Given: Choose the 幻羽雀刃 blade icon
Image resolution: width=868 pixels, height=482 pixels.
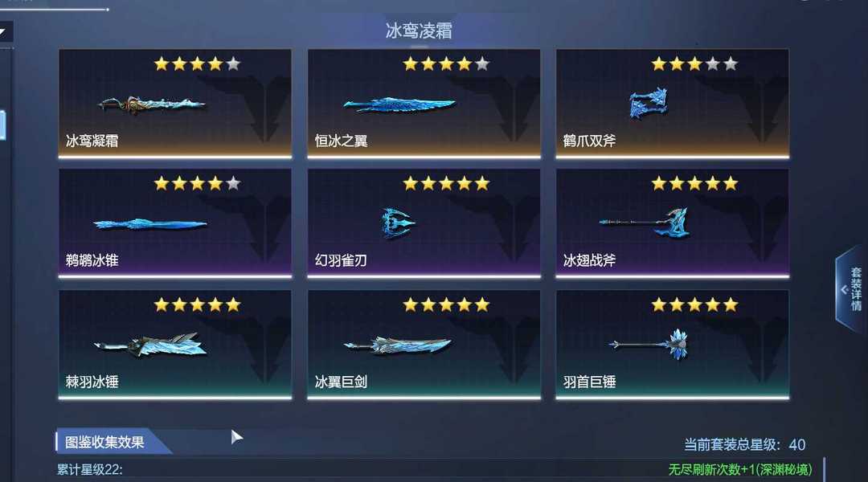Looking at the screenshot, I should [x=398, y=223].
